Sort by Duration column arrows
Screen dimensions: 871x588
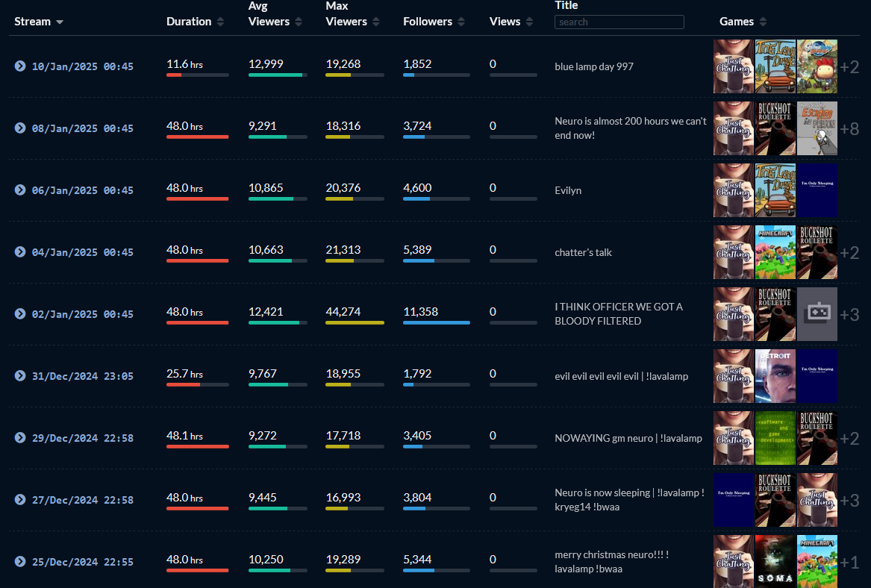pyautogui.click(x=220, y=22)
